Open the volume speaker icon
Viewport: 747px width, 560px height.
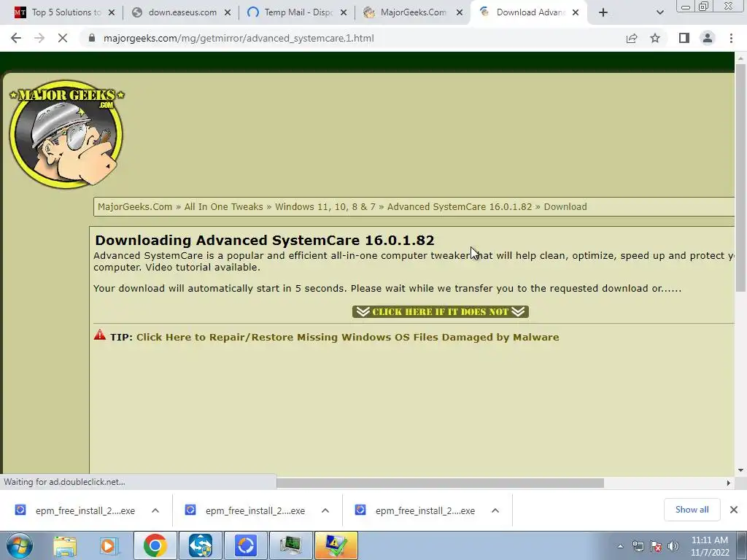tap(673, 546)
